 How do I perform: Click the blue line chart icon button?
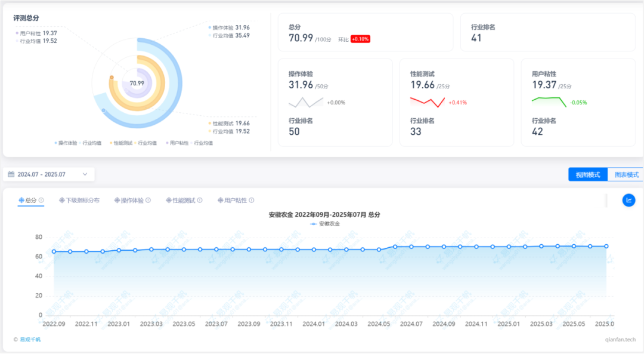[628, 201]
